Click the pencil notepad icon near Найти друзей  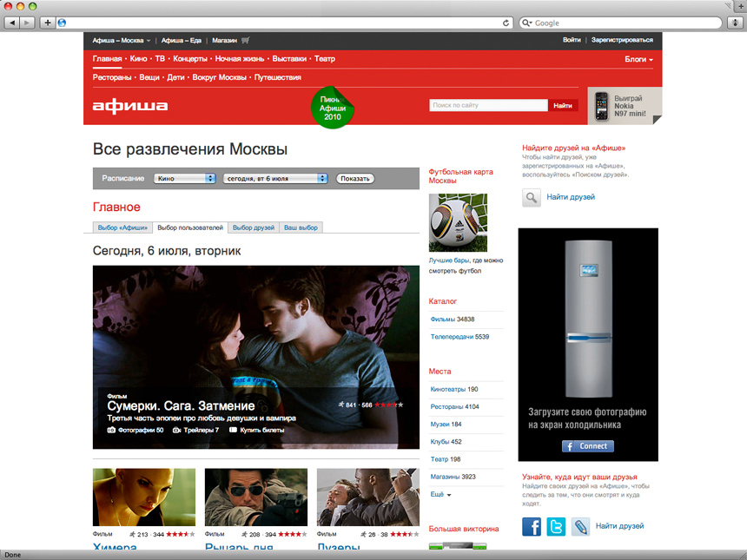point(580,527)
